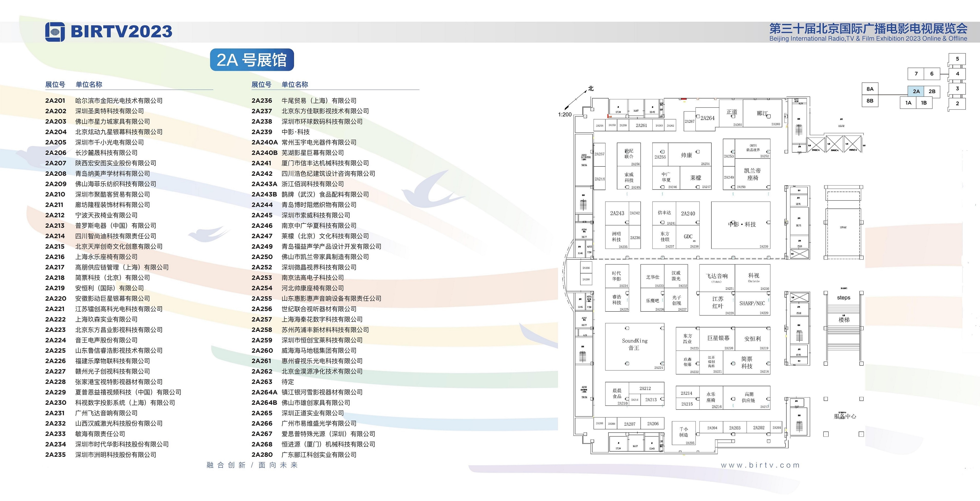Click "广州飞达音响有限公司" in the exhibitor list
Viewport: 980px width, 501px height.
(x=106, y=413)
